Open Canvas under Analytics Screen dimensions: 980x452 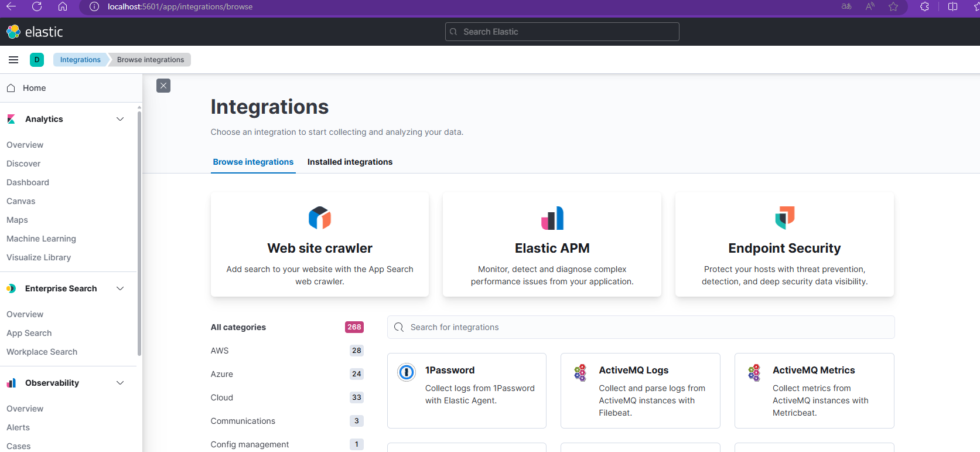click(21, 201)
